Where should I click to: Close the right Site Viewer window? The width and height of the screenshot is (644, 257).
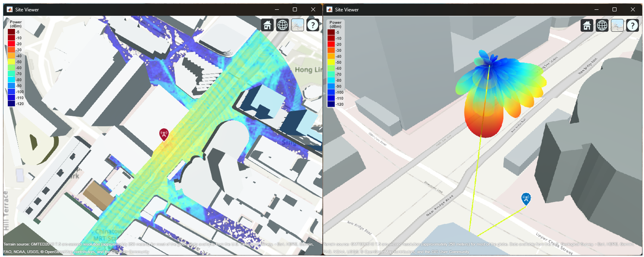coord(633,9)
